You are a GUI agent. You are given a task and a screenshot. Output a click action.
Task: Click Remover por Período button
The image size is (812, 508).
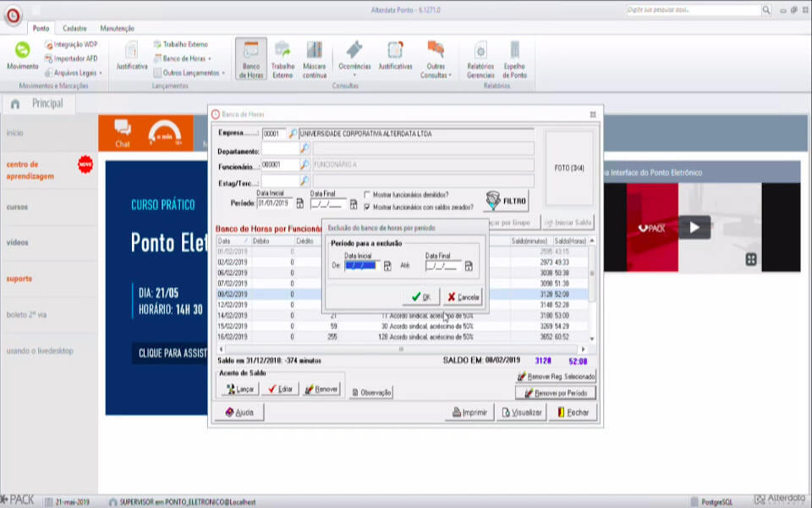[x=556, y=393]
